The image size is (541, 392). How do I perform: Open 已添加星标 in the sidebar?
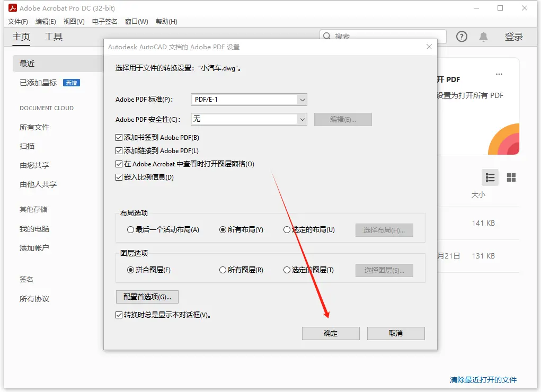pyautogui.click(x=38, y=83)
